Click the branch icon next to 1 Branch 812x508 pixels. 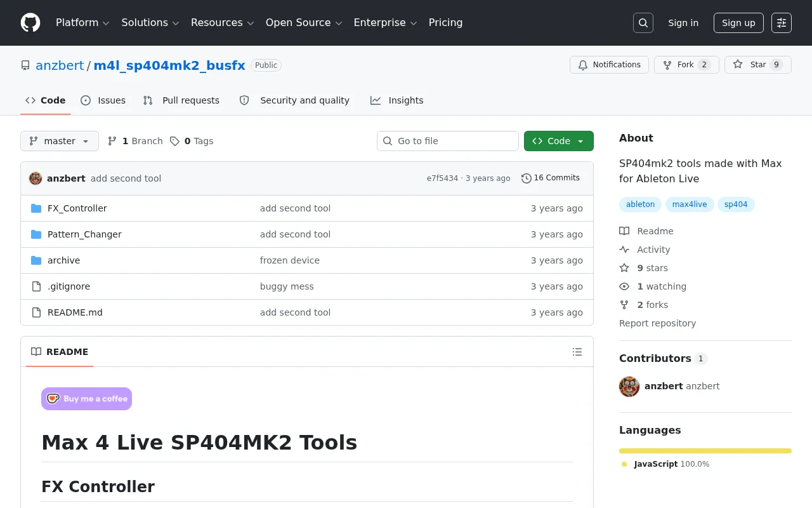112,141
